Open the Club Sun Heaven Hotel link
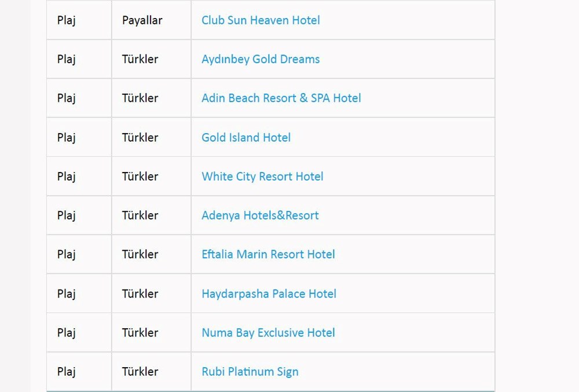The width and height of the screenshot is (579, 392). tap(259, 20)
